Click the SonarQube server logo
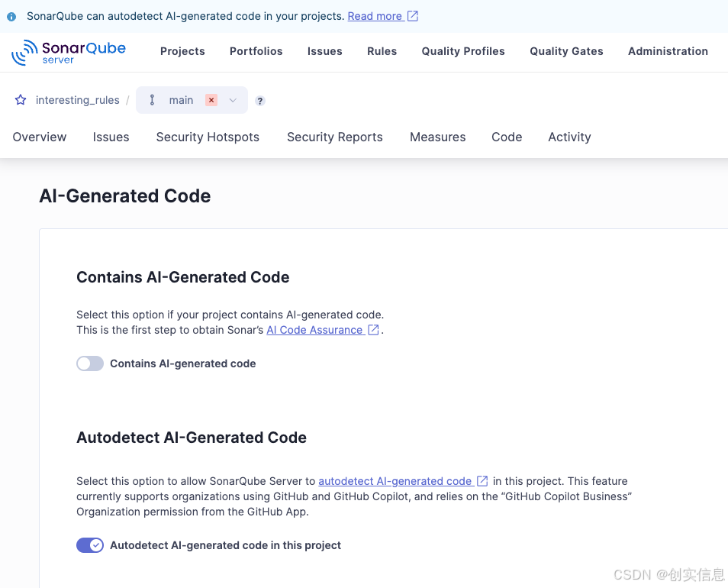Viewport: 728px width, 588px height. [x=69, y=52]
